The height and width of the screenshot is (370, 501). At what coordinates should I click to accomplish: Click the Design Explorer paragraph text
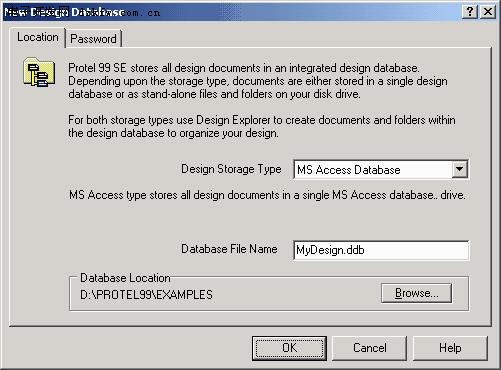[x=262, y=126]
